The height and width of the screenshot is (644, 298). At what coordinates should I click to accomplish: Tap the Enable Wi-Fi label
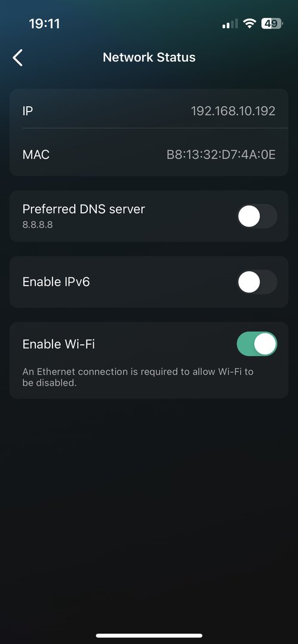[59, 344]
